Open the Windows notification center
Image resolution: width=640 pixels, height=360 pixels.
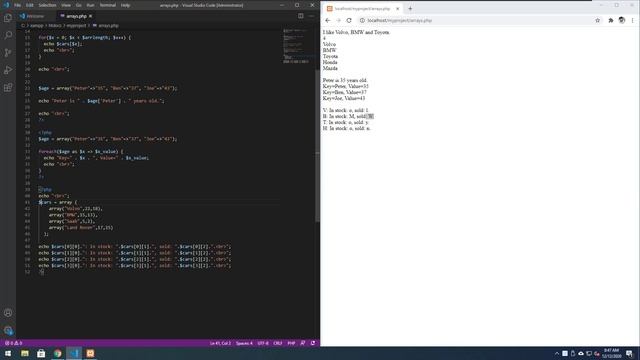[629, 353]
